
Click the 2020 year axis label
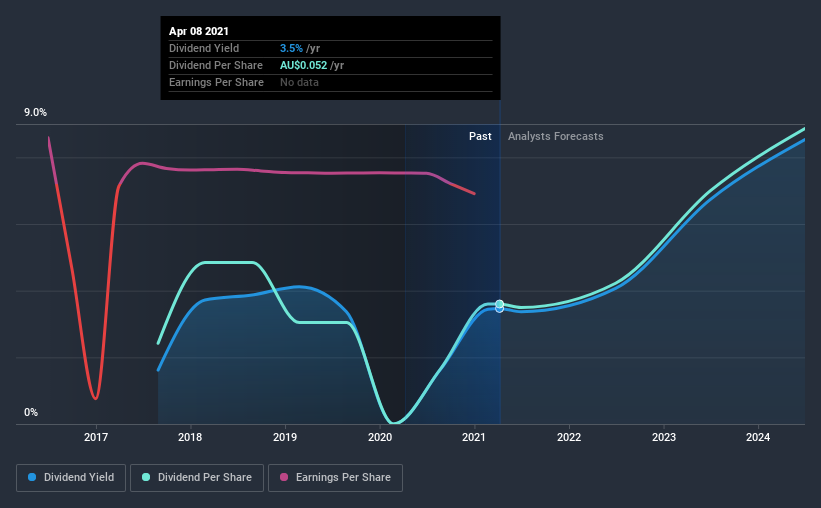click(380, 437)
